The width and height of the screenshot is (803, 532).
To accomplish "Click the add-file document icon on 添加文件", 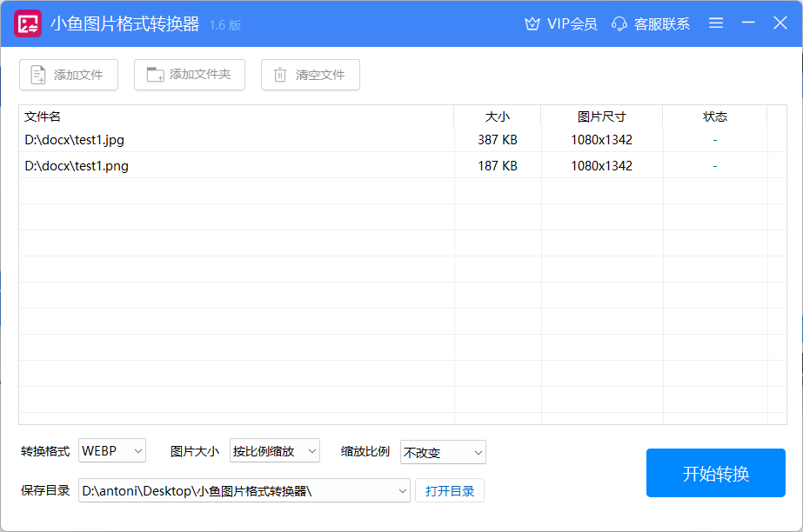I will (x=37, y=75).
